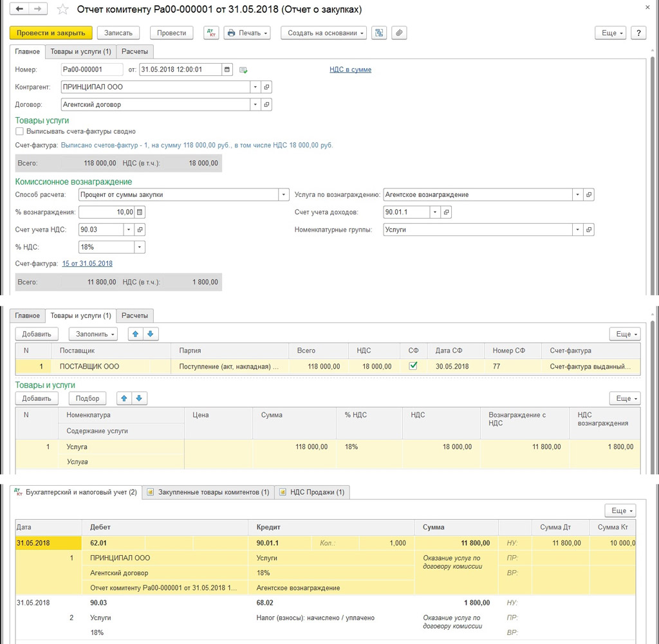Open Выписано счетов-фактур link

pos(197,145)
